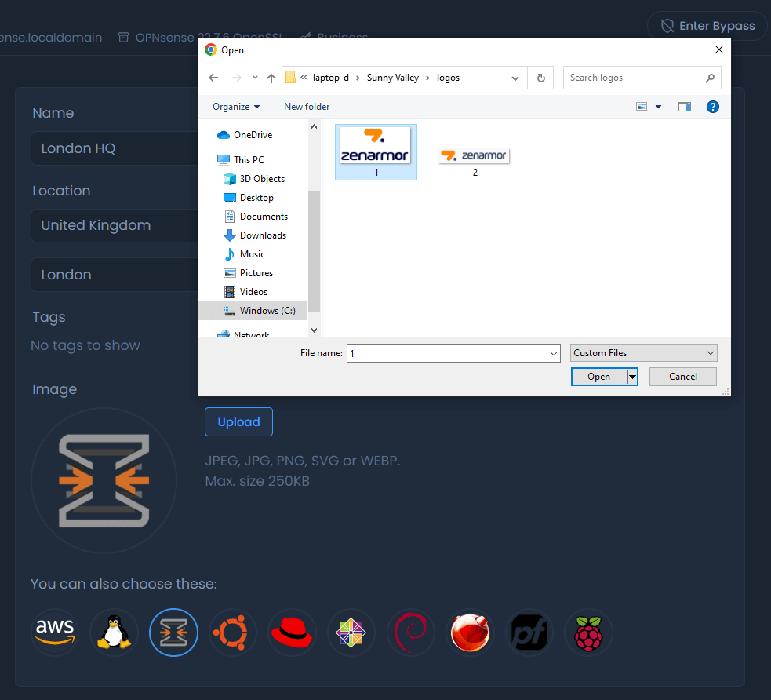Screen dimensions: 771x700
Task: Refresh the logos folder view
Action: click(541, 78)
